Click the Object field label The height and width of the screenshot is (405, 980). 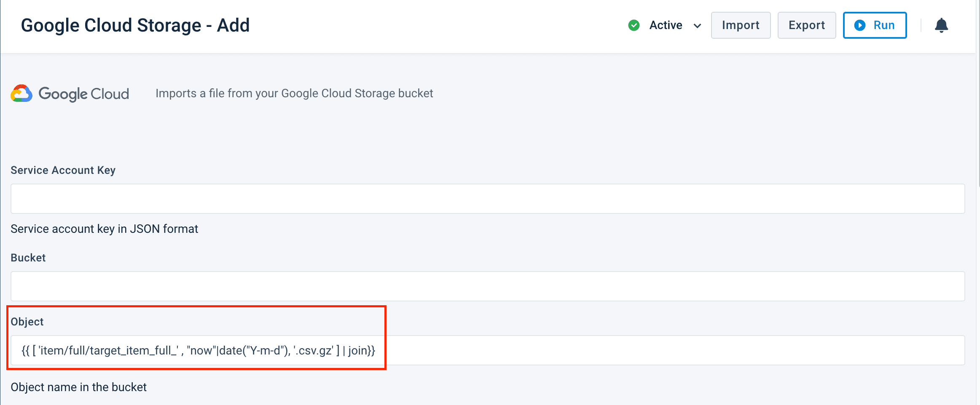27,322
